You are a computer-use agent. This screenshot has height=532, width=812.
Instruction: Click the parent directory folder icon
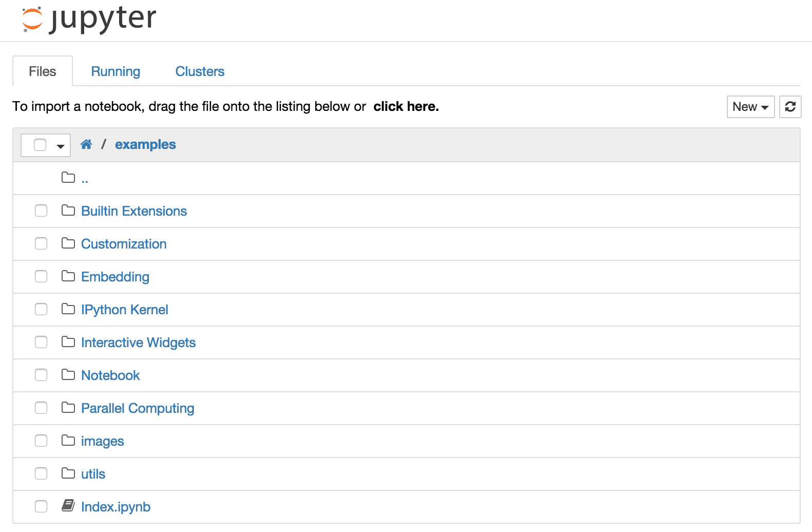(x=68, y=177)
